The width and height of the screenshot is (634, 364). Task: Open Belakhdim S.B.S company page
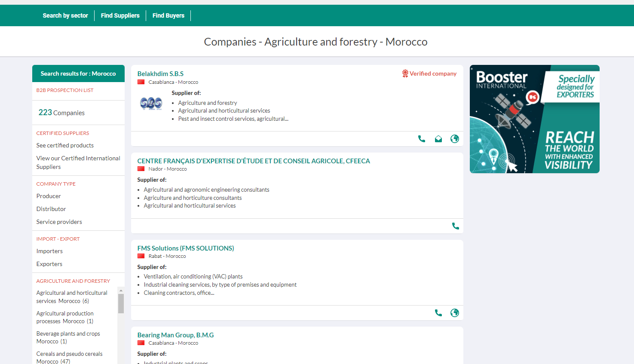point(160,74)
